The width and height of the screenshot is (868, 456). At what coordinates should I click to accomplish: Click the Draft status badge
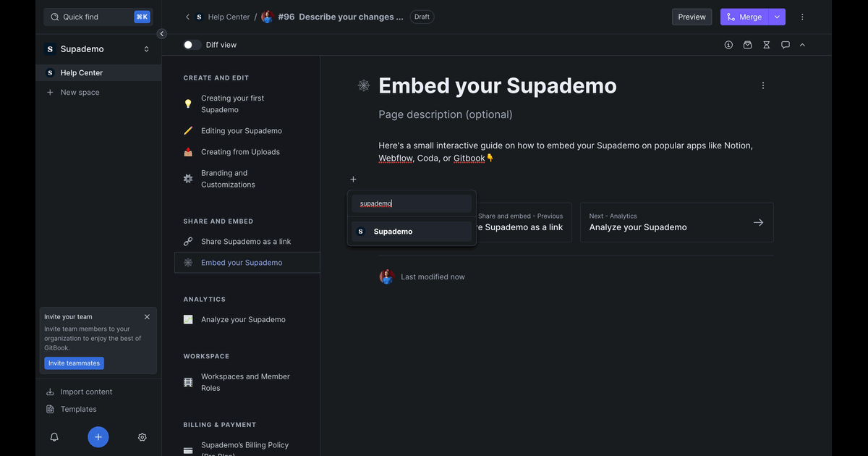(x=422, y=17)
